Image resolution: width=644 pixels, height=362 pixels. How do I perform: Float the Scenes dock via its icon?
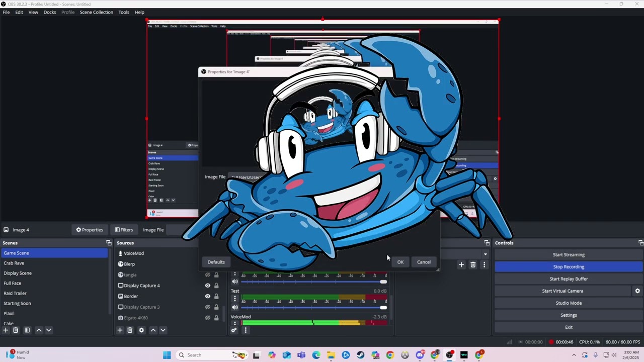pos(109,243)
